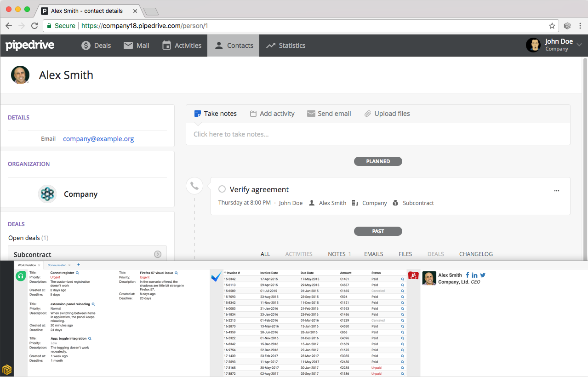Open magnifier next to App: toggle integration
This screenshot has width=588, height=377.
click(90, 338)
